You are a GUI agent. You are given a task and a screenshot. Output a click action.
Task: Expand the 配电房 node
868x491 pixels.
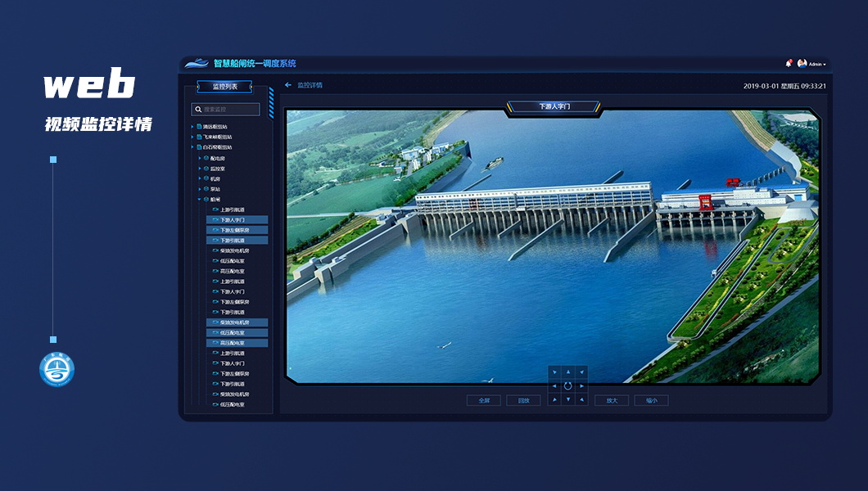click(x=200, y=158)
